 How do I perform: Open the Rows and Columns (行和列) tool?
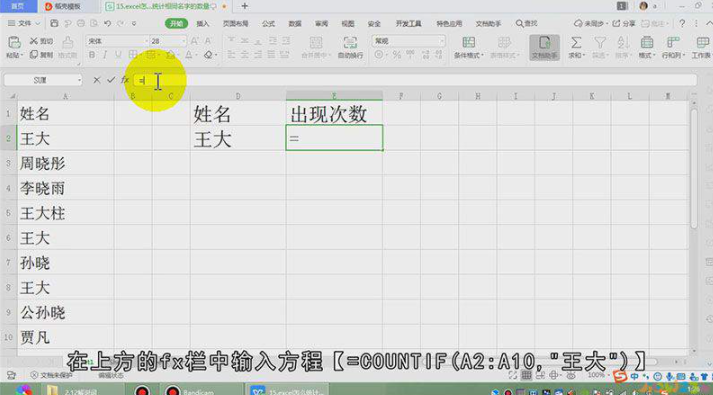673,47
